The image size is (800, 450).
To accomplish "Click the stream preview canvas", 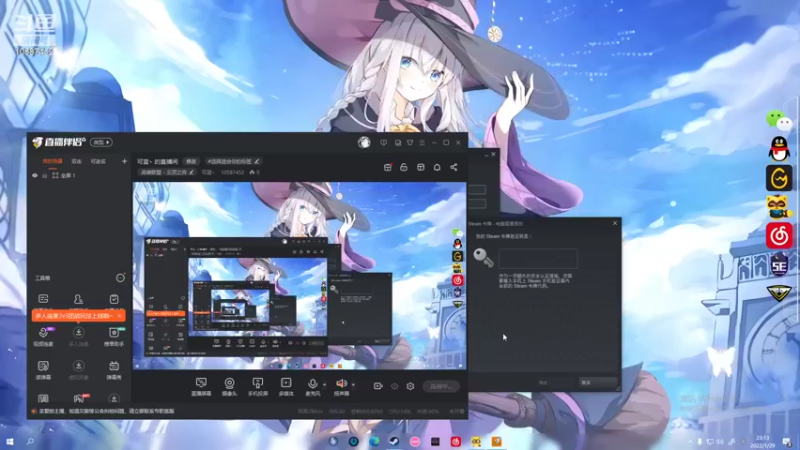I will [x=299, y=276].
